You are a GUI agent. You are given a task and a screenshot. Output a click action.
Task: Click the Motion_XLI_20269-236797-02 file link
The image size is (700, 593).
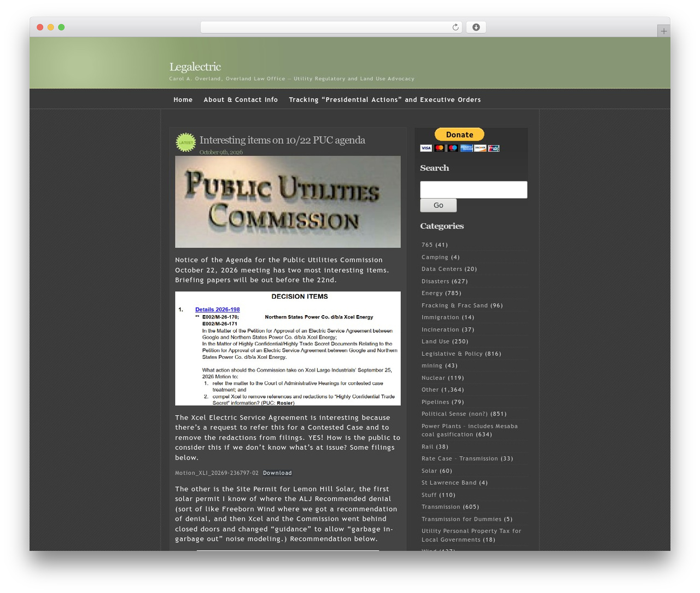tap(217, 473)
